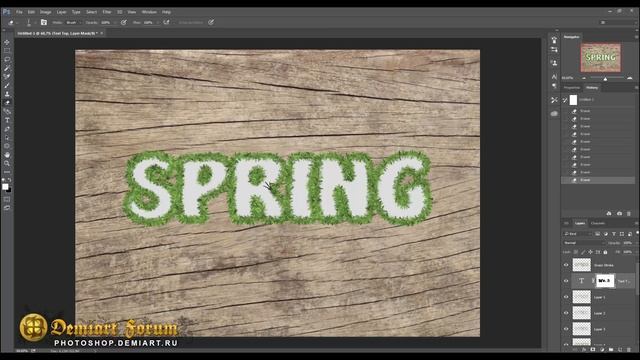Delete layer trash icon in Layers panel
Viewport: 640px width, 360px height.
click(x=629, y=349)
